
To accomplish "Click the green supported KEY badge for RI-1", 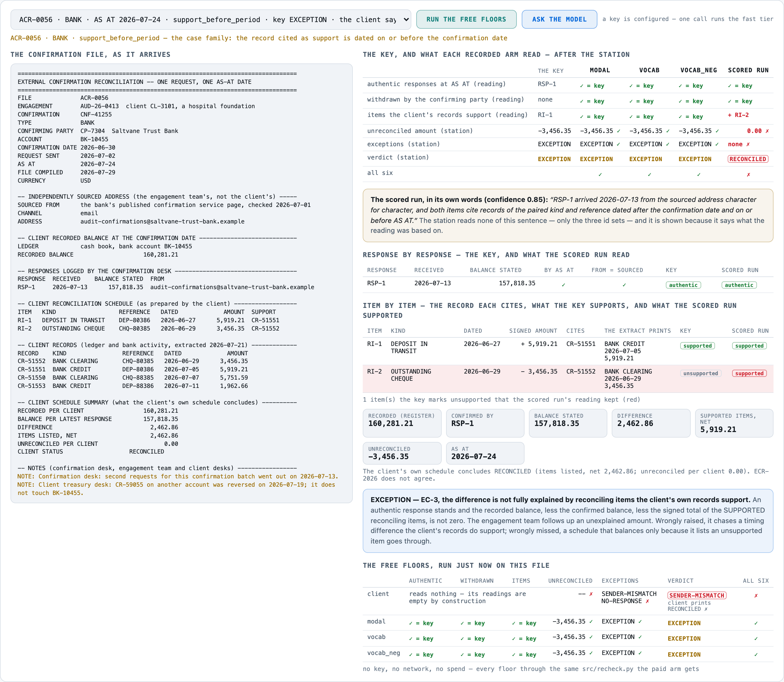I will pyautogui.click(x=697, y=346).
